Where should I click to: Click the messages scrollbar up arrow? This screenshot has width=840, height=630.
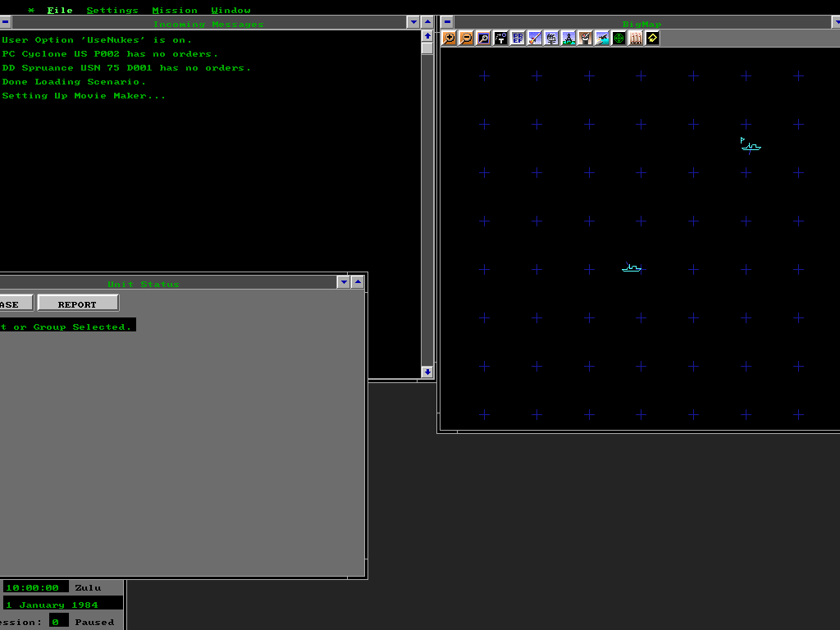pyautogui.click(x=427, y=36)
